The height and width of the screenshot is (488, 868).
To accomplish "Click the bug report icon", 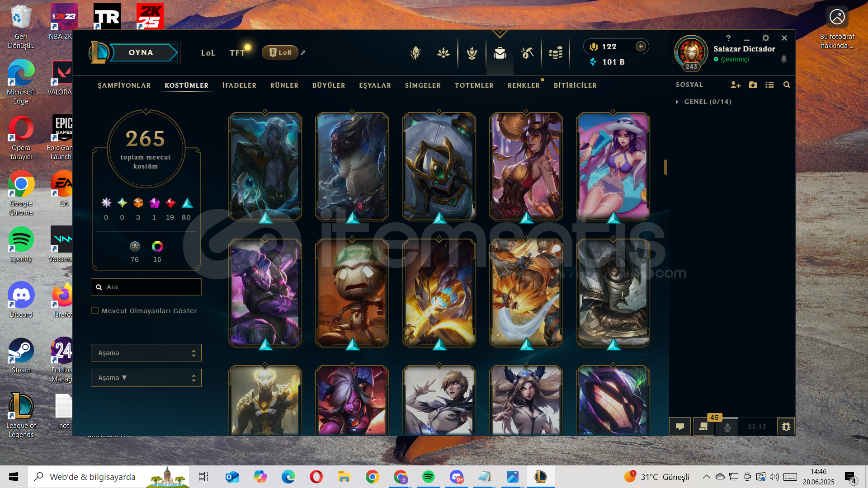I will pos(786,427).
